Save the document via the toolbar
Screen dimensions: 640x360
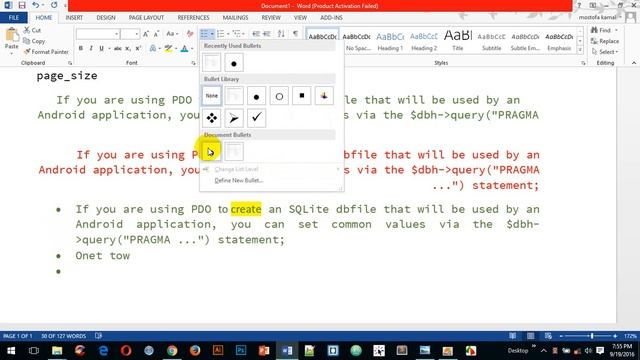tap(22, 5)
